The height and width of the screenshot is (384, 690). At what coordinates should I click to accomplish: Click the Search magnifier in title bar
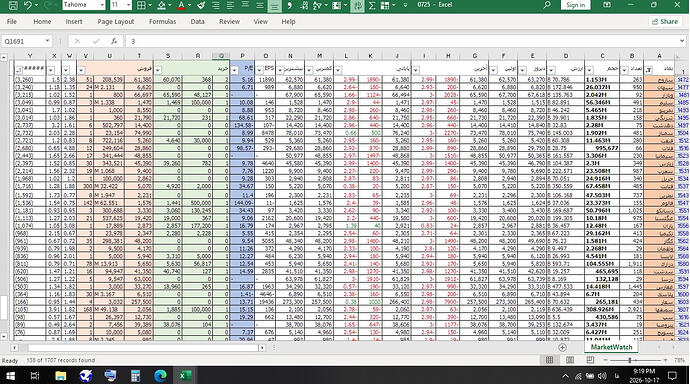547,5
